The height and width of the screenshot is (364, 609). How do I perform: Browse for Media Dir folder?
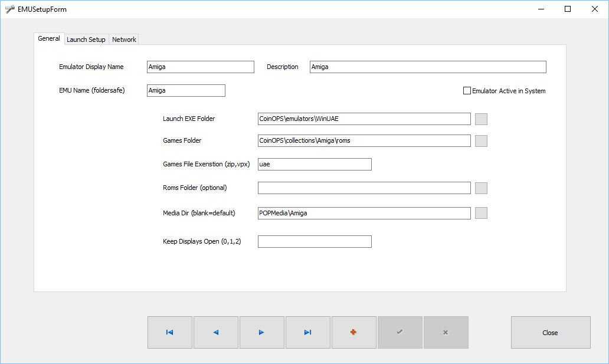481,213
